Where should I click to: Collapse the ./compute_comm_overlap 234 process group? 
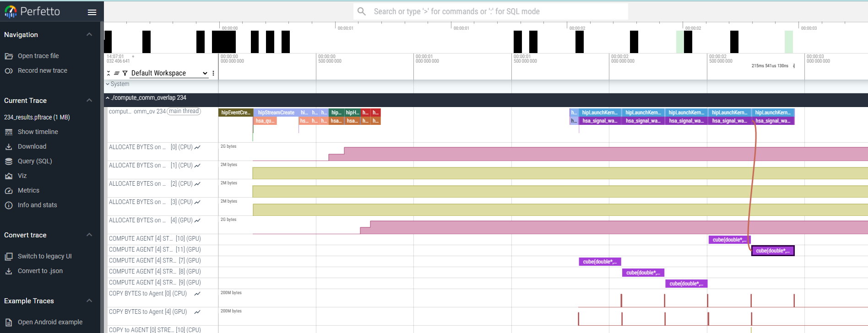pyautogui.click(x=108, y=98)
